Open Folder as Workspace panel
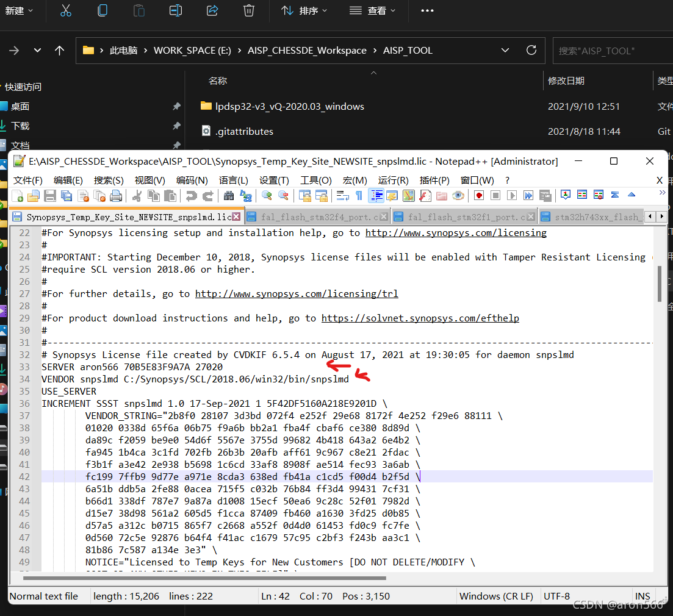 click(442, 196)
